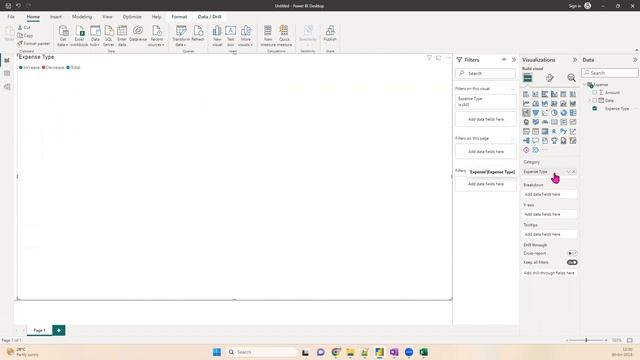Pick the Stacked bar chart visual

click(526, 94)
